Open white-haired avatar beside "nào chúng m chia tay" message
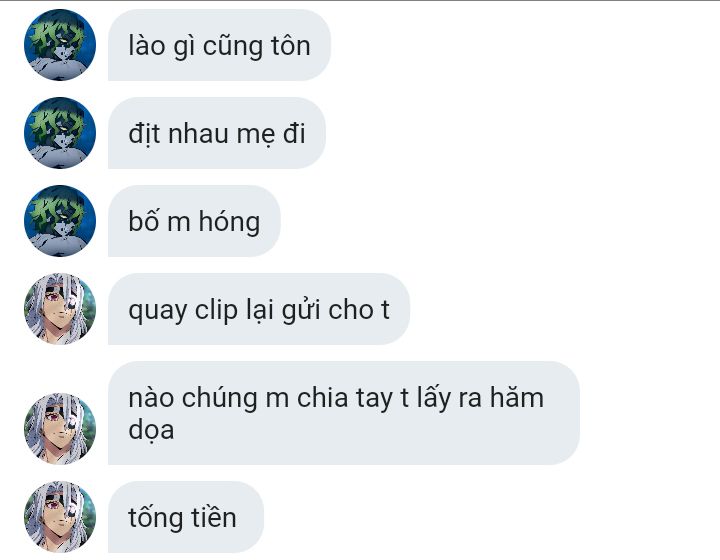The image size is (720, 560). [x=60, y=429]
